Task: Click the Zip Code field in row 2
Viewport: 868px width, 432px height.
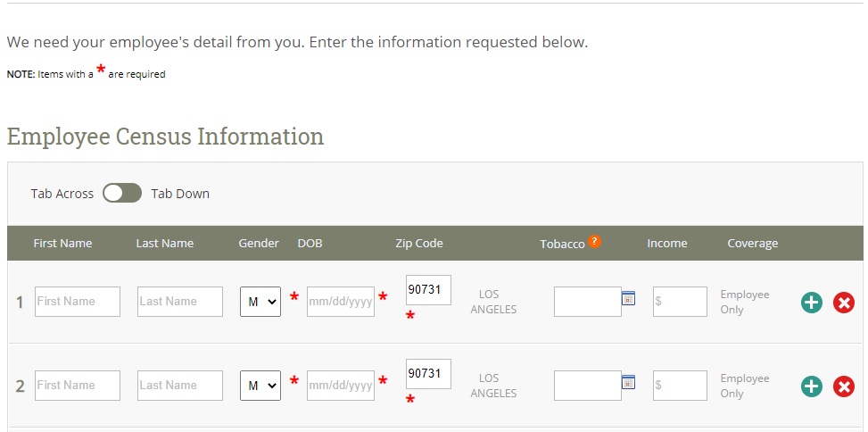Action: 428,374
